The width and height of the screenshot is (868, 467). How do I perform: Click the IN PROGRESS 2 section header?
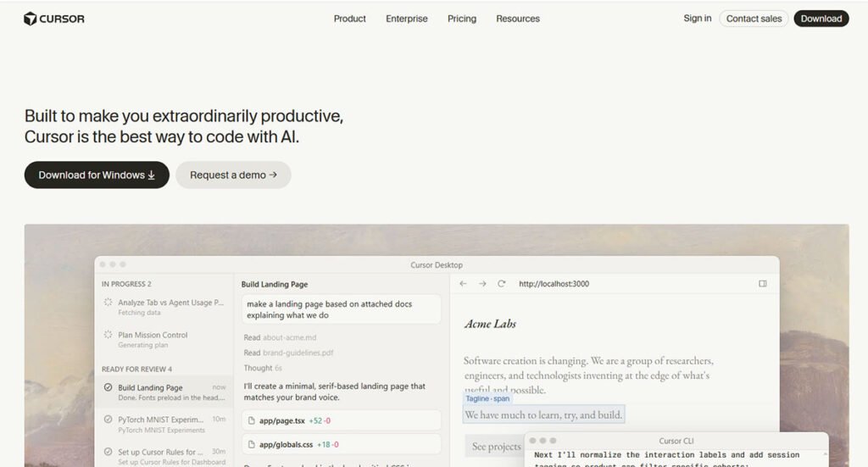tap(126, 284)
